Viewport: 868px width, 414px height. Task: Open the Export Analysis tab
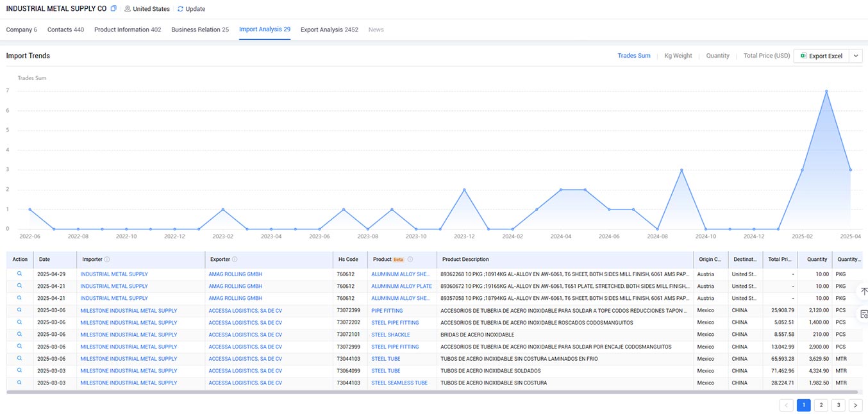(330, 29)
